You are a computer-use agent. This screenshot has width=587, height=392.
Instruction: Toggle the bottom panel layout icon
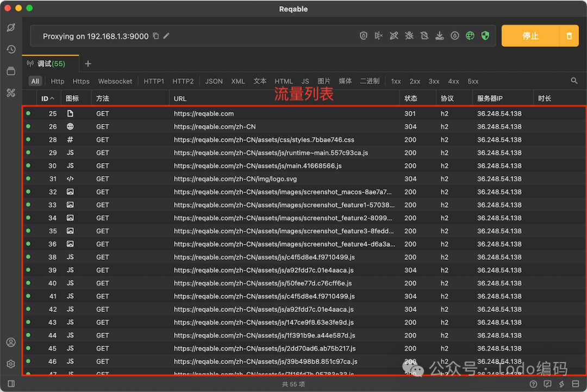(576, 384)
